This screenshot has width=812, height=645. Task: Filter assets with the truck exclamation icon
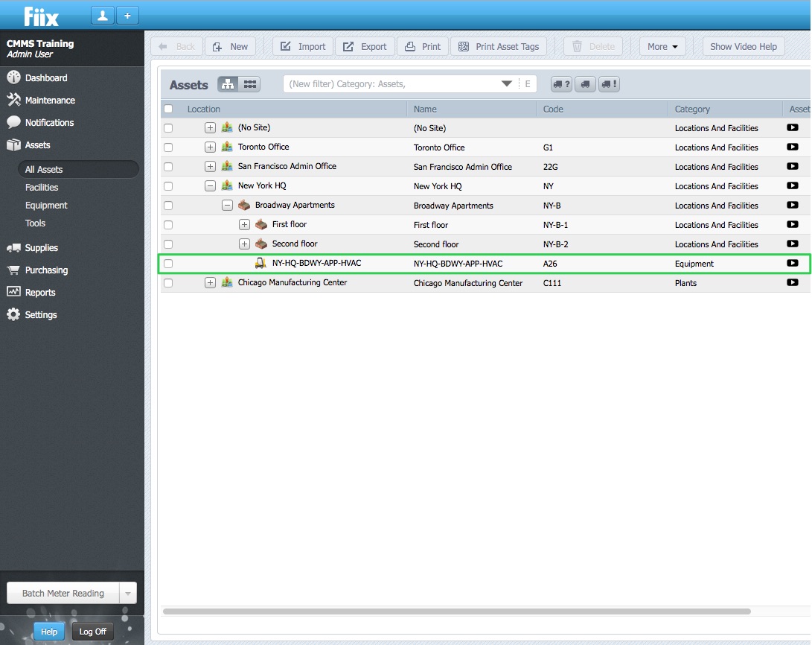[x=609, y=84]
